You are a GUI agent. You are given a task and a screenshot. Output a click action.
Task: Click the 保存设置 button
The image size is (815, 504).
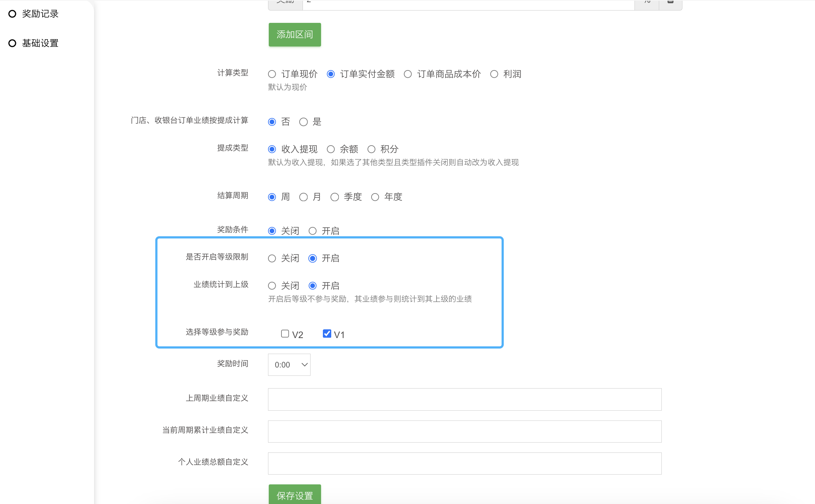(x=295, y=495)
